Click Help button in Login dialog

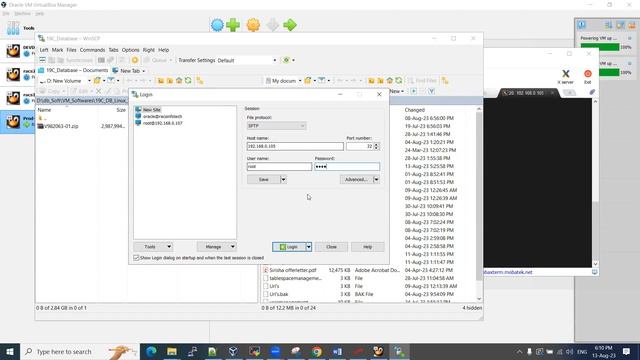367,247
